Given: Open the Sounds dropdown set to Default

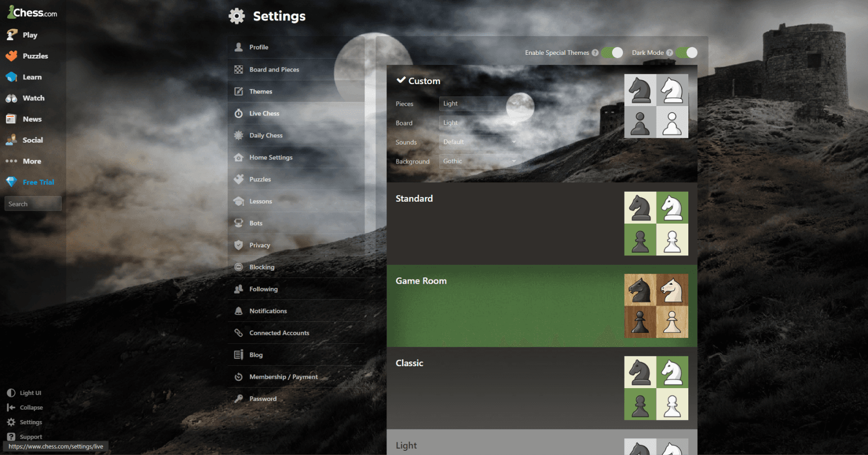Looking at the screenshot, I should (x=479, y=142).
